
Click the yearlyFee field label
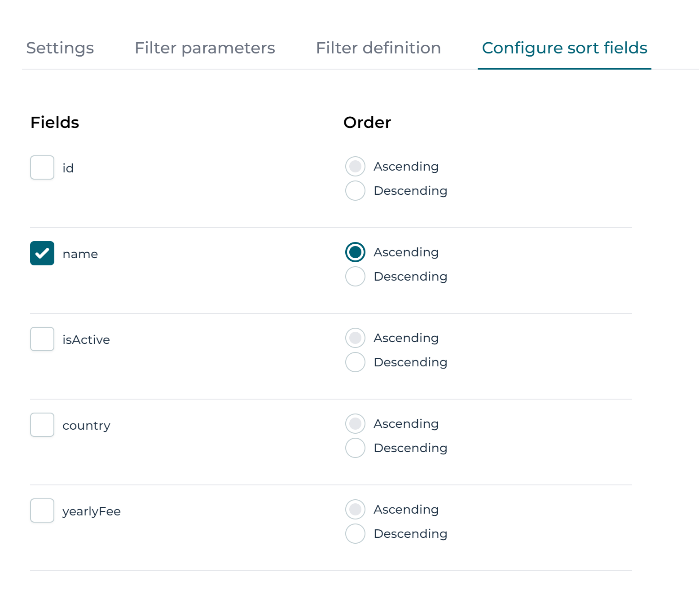pos(92,511)
